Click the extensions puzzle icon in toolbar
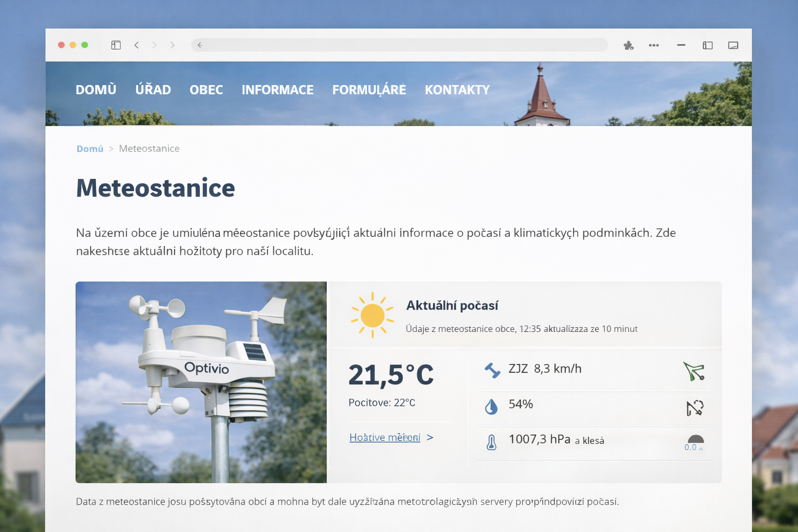The width and height of the screenshot is (798, 532). pyautogui.click(x=628, y=46)
